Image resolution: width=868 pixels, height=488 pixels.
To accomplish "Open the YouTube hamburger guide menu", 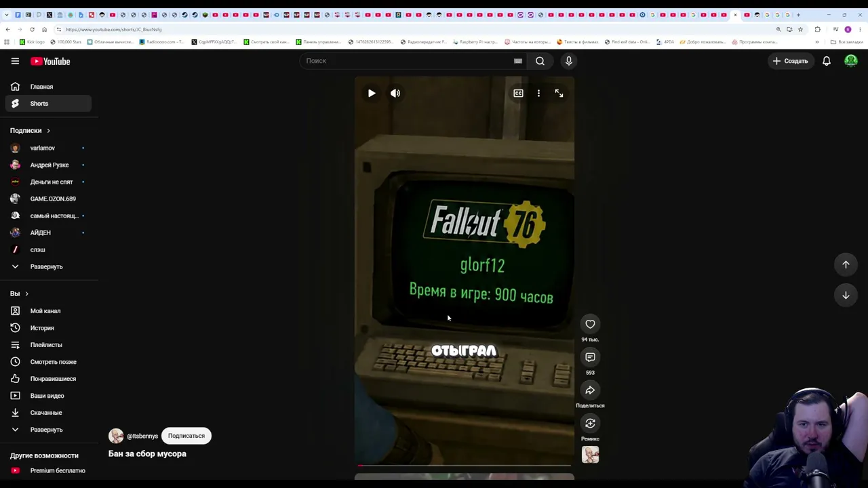I will (15, 61).
